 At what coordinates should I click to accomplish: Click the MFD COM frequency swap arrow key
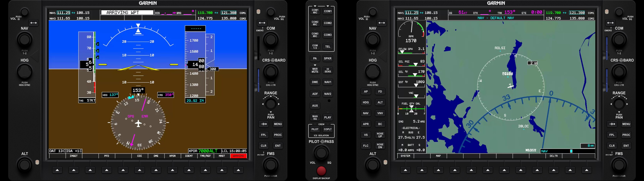610,23
